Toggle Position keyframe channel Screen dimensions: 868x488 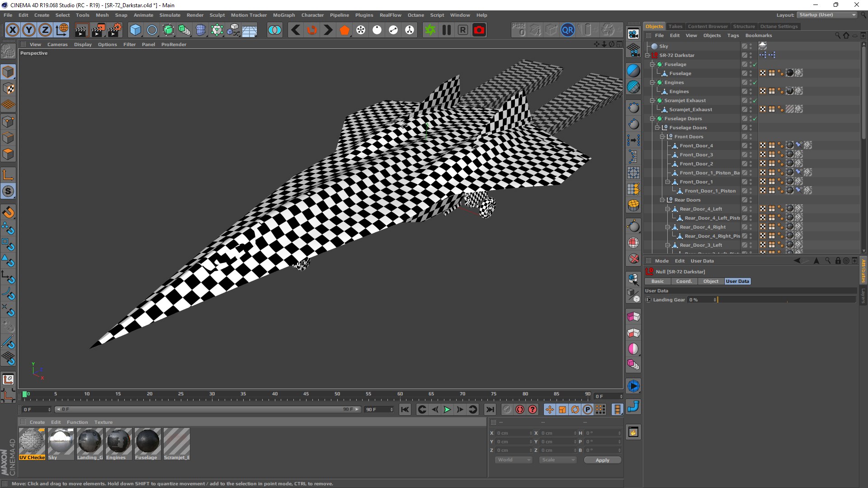(x=549, y=409)
